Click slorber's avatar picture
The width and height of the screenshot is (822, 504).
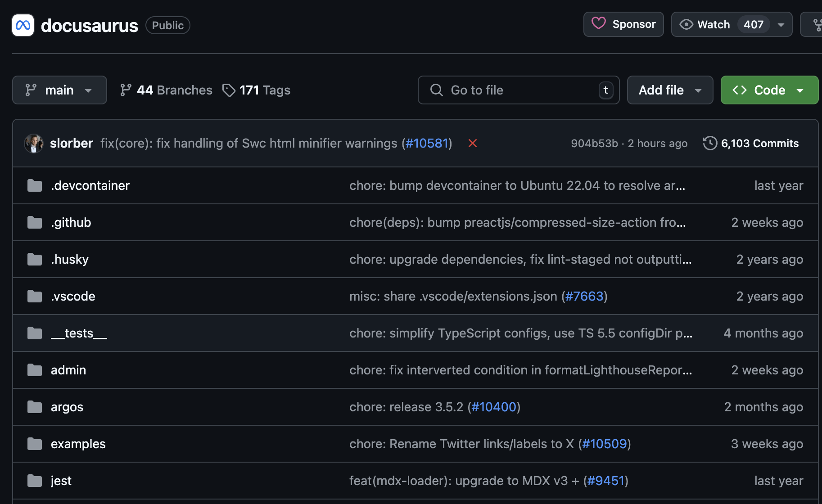click(x=34, y=143)
